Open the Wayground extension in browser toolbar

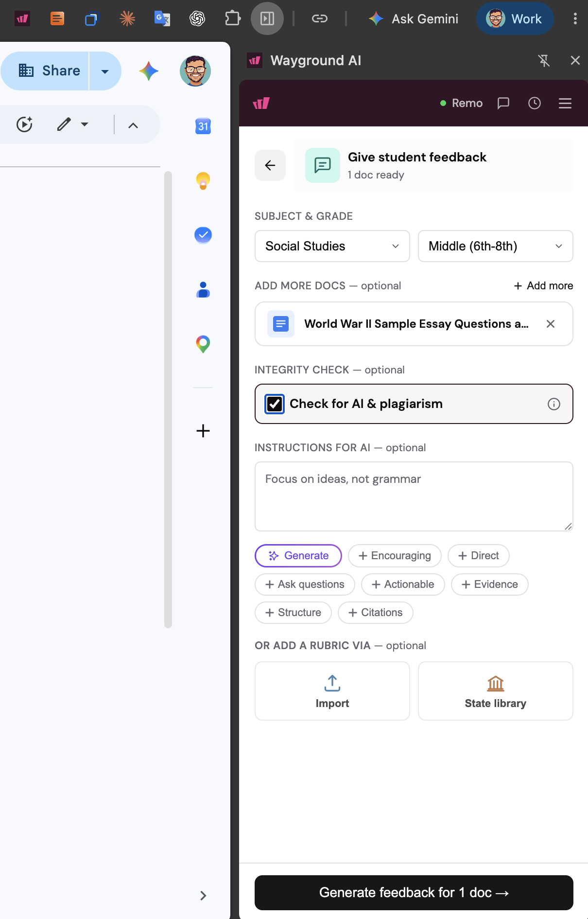click(x=22, y=19)
